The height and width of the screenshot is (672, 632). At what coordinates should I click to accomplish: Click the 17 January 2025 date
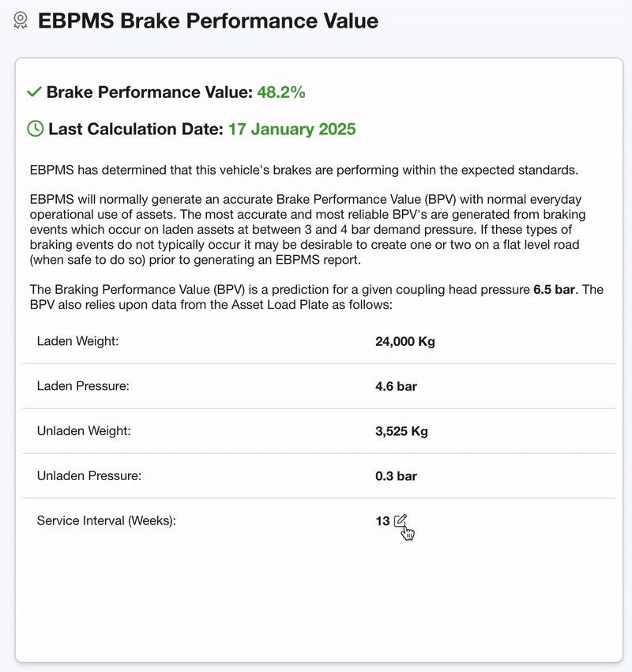tap(292, 129)
